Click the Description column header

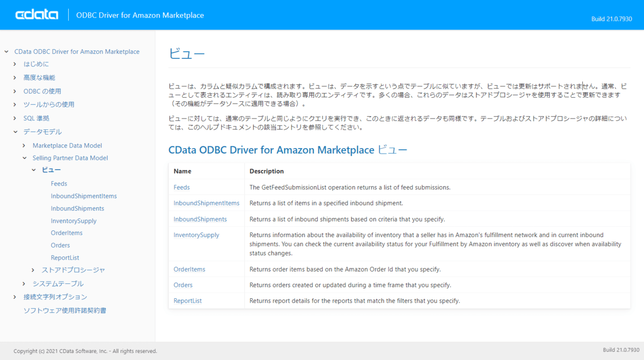267,171
